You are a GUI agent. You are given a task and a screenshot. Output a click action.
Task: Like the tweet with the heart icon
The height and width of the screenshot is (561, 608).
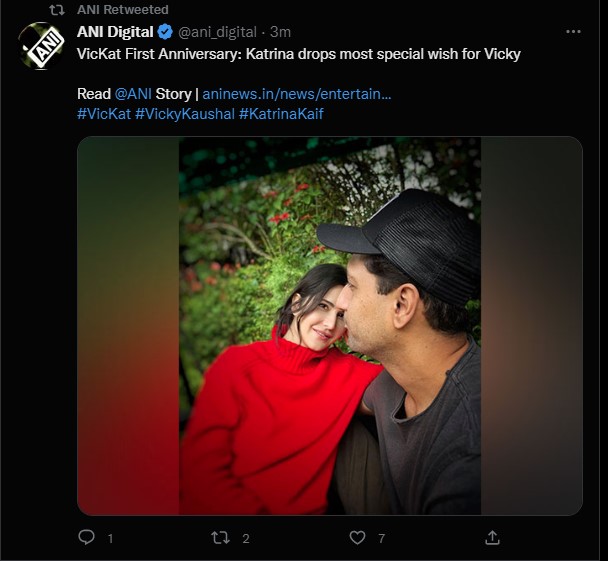357,538
